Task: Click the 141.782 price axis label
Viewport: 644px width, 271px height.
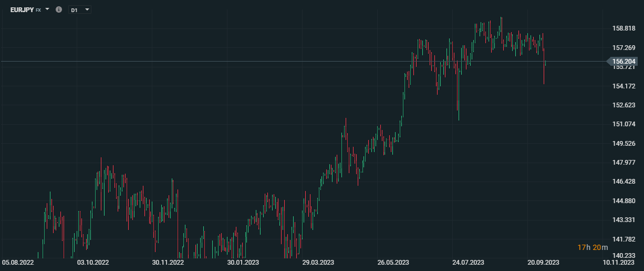Action: 624,239
